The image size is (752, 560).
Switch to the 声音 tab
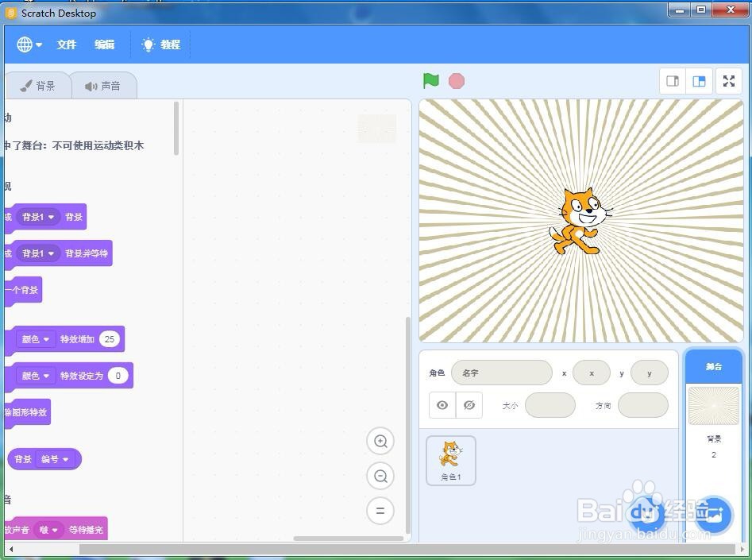(103, 86)
